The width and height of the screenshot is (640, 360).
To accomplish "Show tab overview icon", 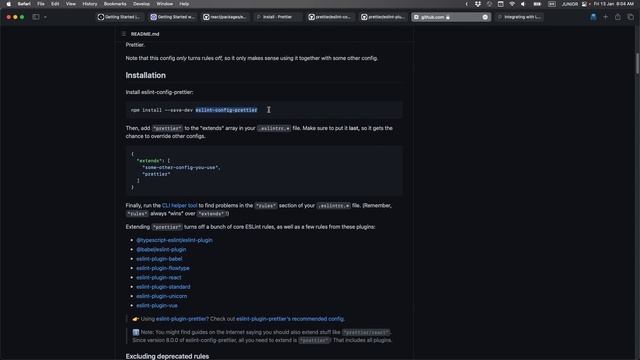I will [631, 17].
